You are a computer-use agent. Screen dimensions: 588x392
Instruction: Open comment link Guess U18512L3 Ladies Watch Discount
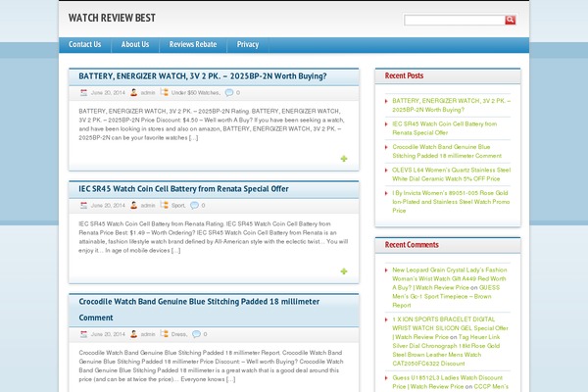(x=448, y=382)
